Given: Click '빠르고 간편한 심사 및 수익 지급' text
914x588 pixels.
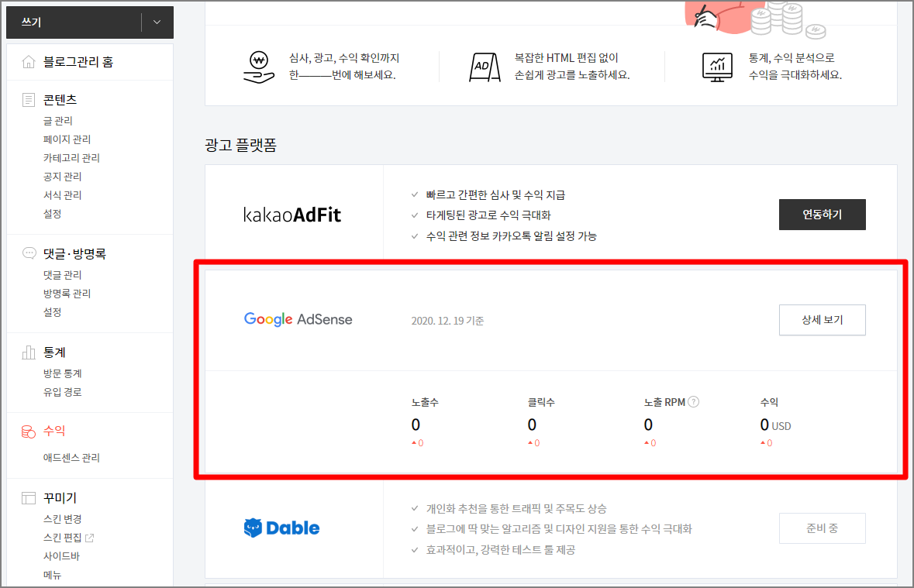Looking at the screenshot, I should 495,194.
